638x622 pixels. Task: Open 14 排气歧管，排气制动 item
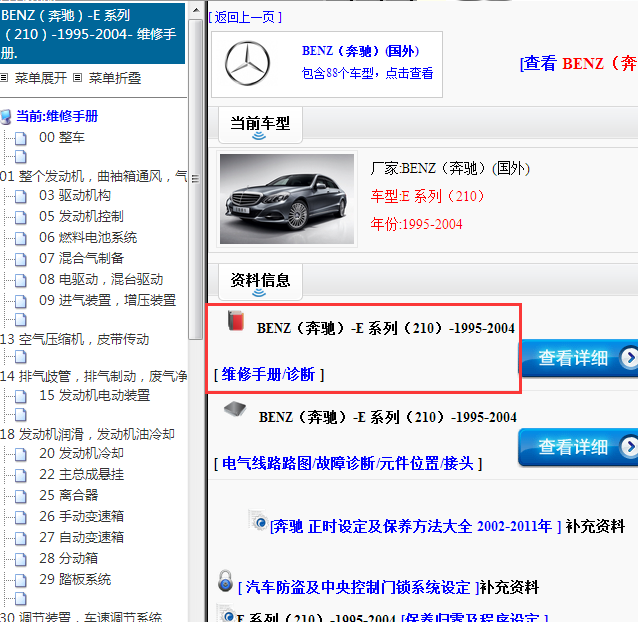click(x=94, y=376)
